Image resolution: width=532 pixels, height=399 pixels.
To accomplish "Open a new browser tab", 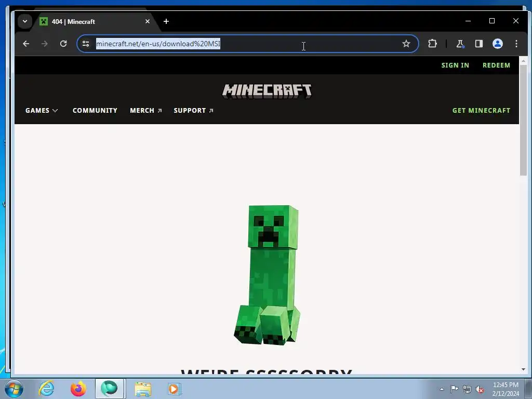I will pos(166,21).
